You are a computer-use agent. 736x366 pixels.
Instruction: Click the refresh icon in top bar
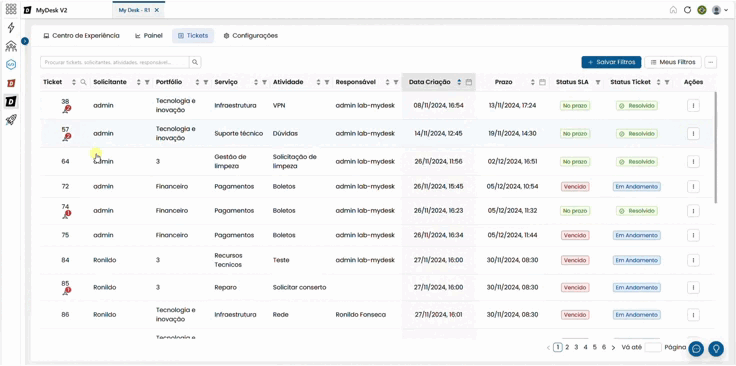coord(687,10)
